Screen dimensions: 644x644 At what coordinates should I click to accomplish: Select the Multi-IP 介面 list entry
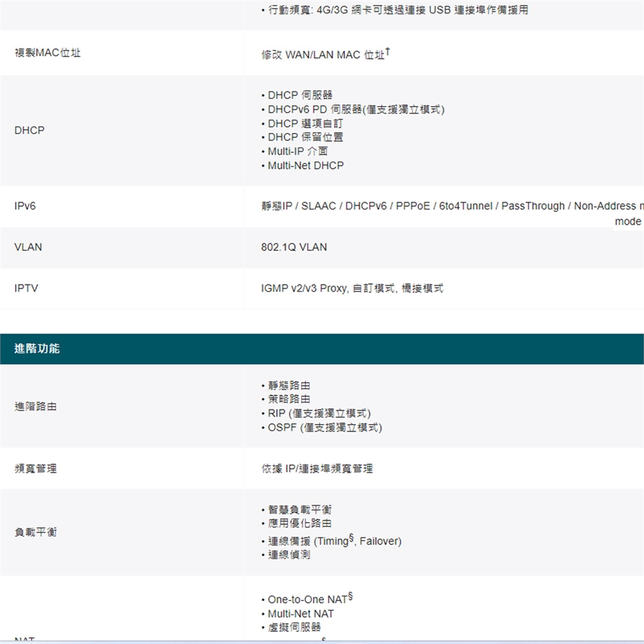point(297,151)
